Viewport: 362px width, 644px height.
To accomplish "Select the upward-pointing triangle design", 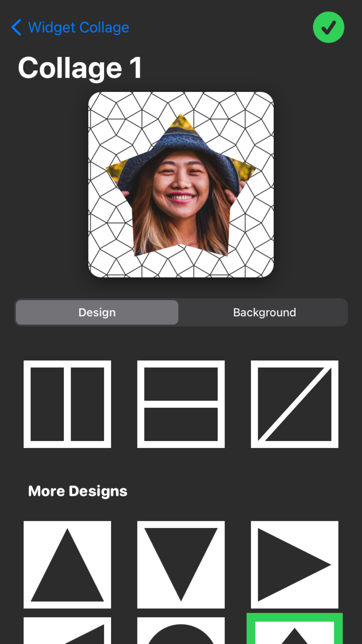I will pos(67,565).
